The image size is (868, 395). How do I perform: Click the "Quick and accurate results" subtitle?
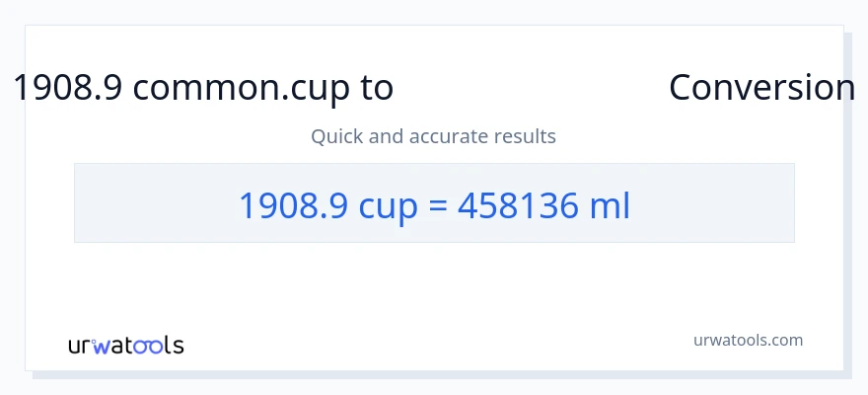[x=433, y=136]
